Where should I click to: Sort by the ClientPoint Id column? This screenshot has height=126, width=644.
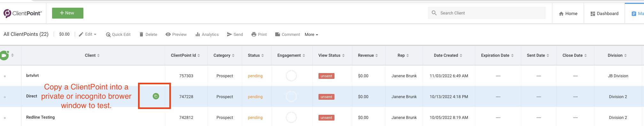[186, 55]
